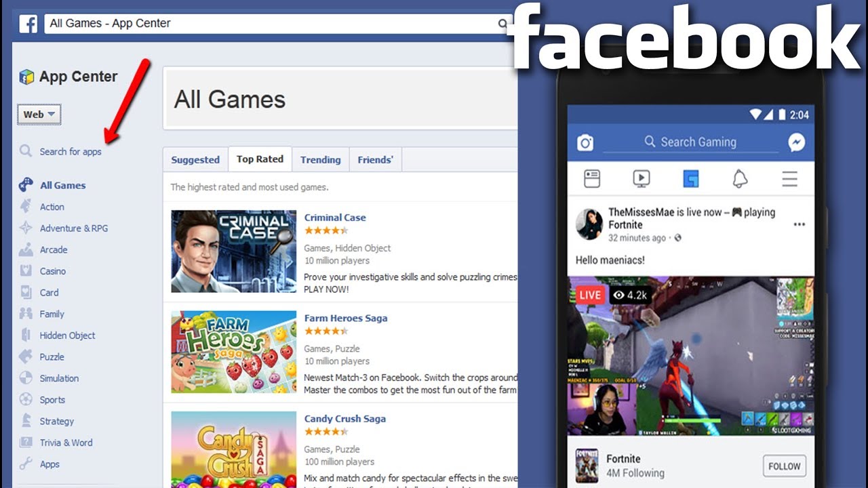Tap the three-dot options on TheMissesMae post
Screen dimensions: 868x488
(800, 224)
